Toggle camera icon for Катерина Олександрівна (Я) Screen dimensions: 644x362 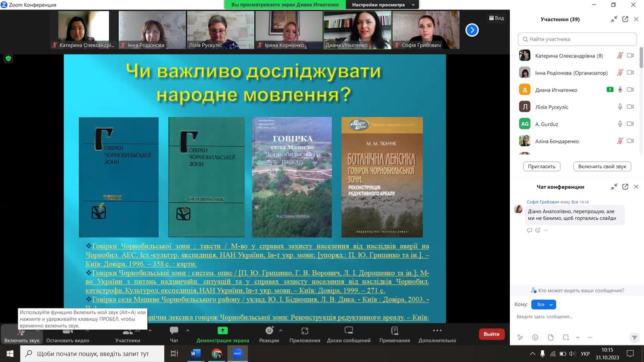[x=630, y=56]
